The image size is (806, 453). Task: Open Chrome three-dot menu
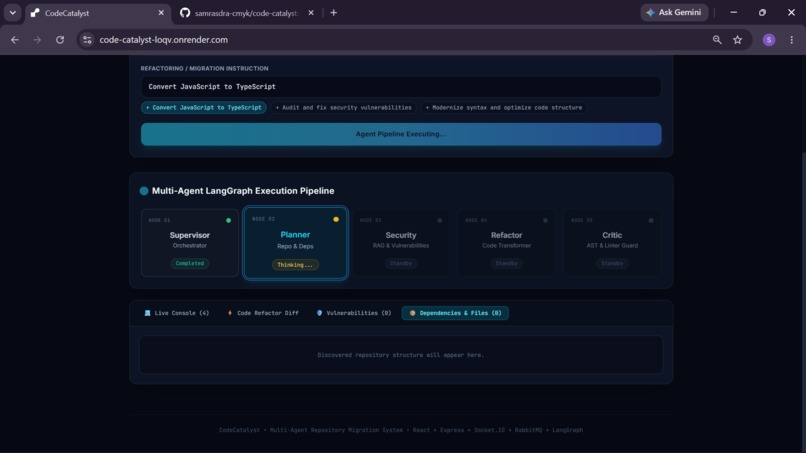tap(792, 40)
